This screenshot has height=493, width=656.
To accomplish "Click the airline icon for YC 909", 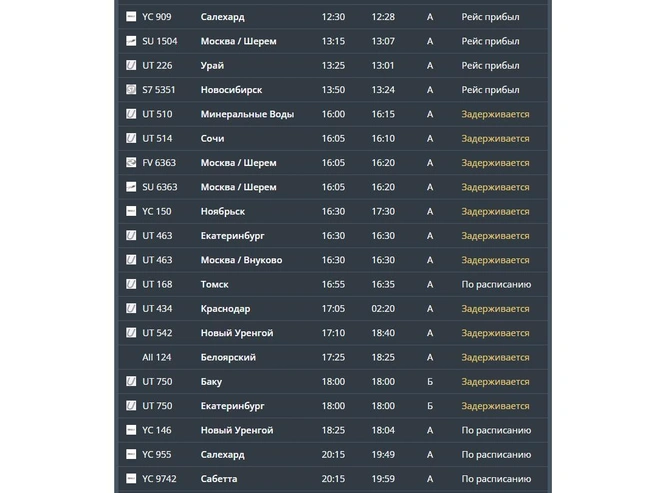I will coord(131,17).
